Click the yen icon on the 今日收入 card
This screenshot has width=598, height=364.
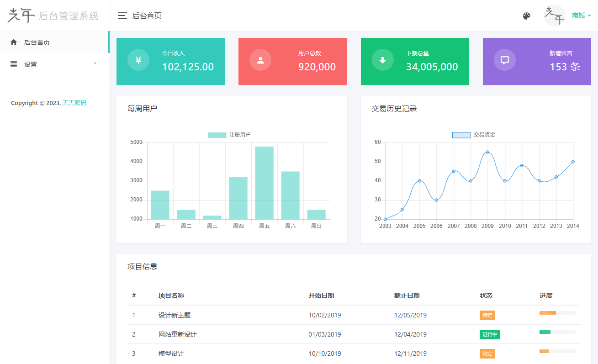(x=138, y=60)
